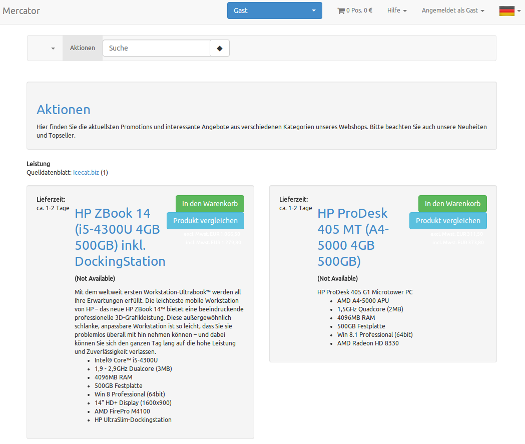Compare the HP ZBook 14 product
The height and width of the screenshot is (444, 525).
205,221
